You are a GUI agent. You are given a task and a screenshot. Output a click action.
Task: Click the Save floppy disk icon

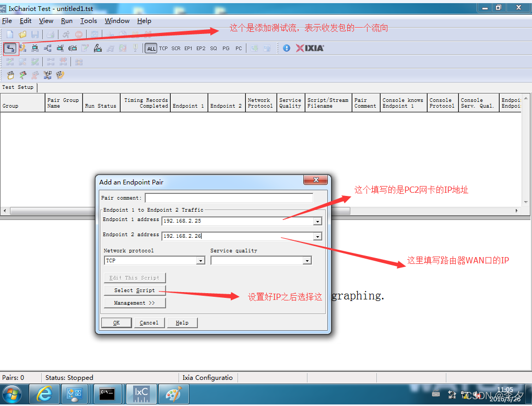click(x=34, y=34)
